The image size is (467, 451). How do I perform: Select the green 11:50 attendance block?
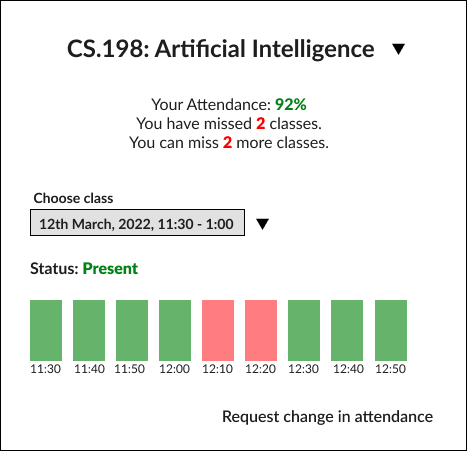click(132, 330)
